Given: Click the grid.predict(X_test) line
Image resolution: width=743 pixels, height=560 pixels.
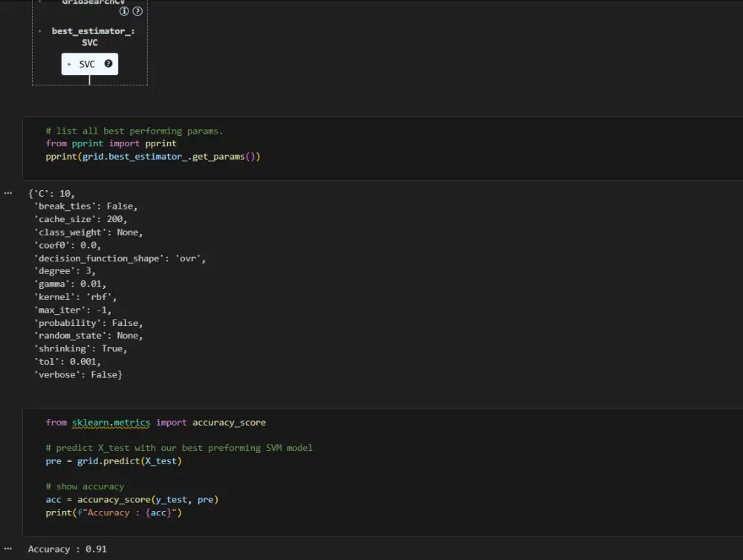Looking at the screenshot, I should [x=113, y=461].
